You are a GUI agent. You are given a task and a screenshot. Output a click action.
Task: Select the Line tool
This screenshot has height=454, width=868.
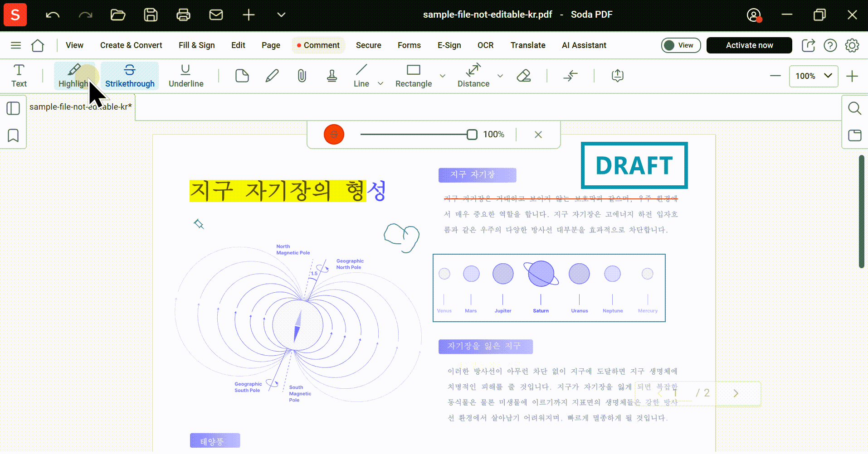[x=361, y=76]
